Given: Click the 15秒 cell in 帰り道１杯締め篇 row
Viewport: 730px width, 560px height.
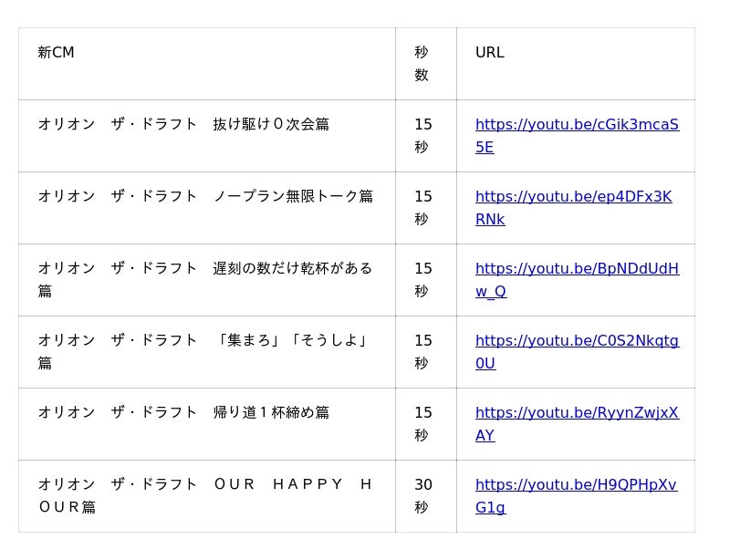Looking at the screenshot, I should [x=425, y=424].
